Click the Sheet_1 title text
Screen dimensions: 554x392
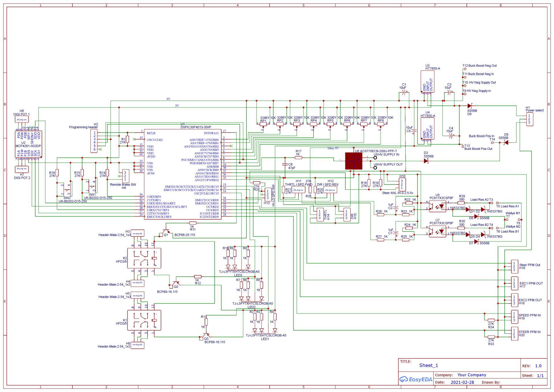click(x=428, y=365)
